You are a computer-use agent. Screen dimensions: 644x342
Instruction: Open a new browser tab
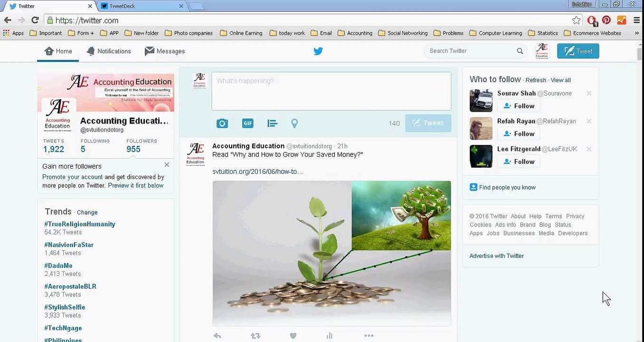pos(196,6)
